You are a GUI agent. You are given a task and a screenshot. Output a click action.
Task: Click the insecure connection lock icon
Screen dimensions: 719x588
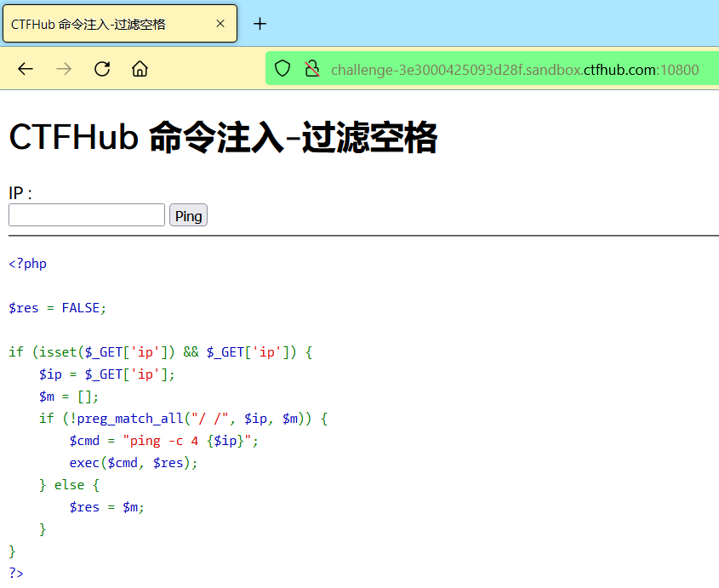pos(312,69)
